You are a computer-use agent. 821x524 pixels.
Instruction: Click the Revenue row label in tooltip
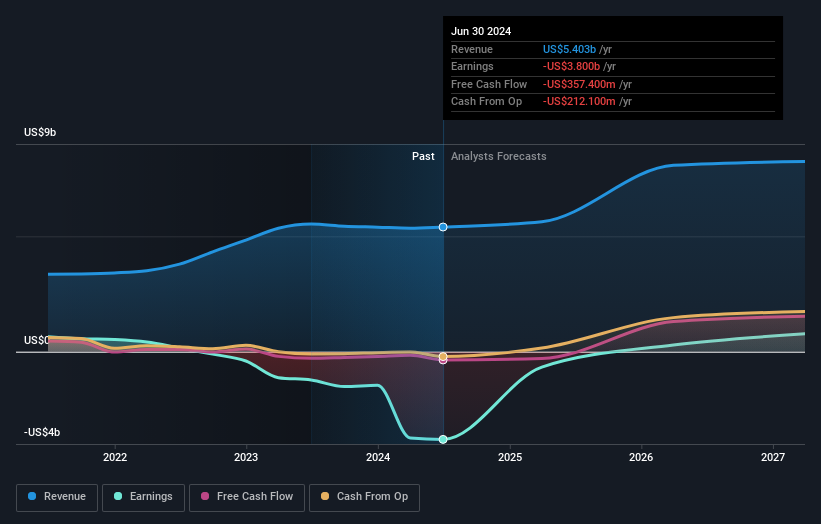coord(472,49)
